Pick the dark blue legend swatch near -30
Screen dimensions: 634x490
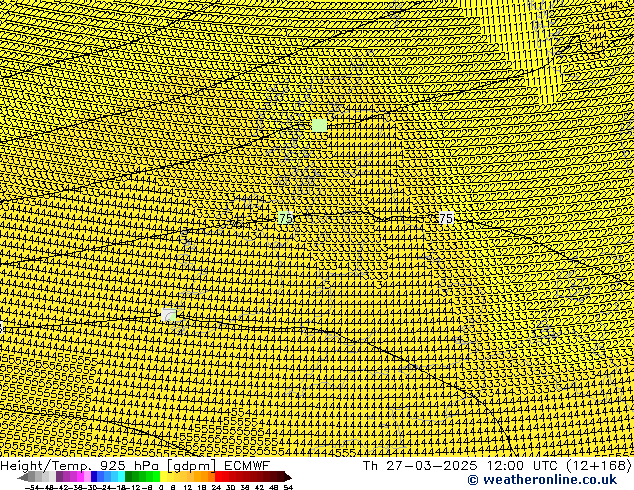(x=94, y=477)
